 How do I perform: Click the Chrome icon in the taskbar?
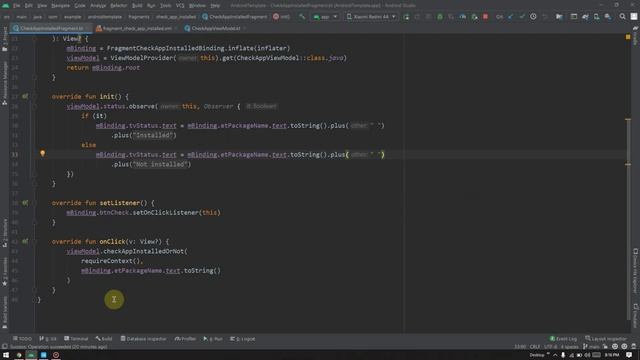pos(19,355)
